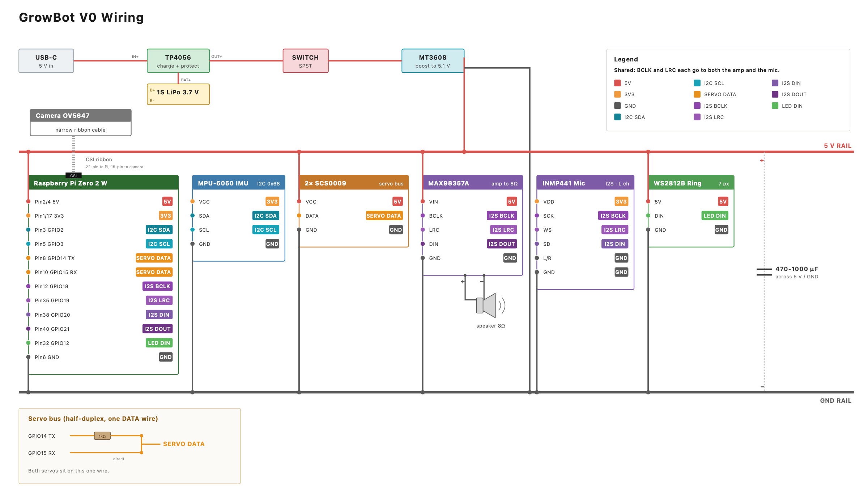Click I2C SDA tag on MPU-6050 SDA row
868x496 pixels.
tap(265, 216)
